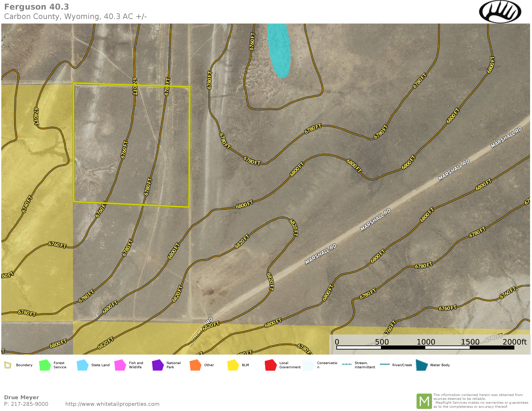Click the National Park purple legend icon

tap(158, 365)
